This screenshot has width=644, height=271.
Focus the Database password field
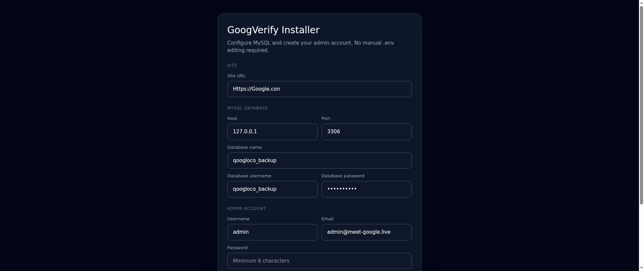coord(367,189)
